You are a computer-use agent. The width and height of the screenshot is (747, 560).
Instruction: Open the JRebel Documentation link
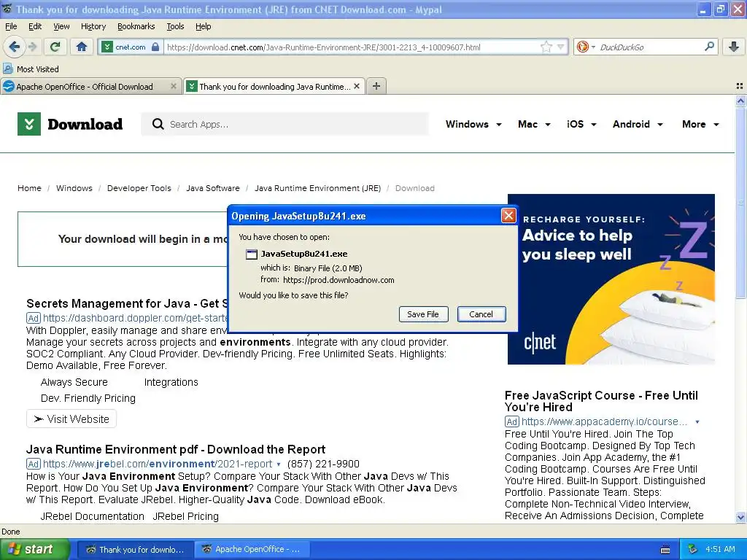click(93, 516)
